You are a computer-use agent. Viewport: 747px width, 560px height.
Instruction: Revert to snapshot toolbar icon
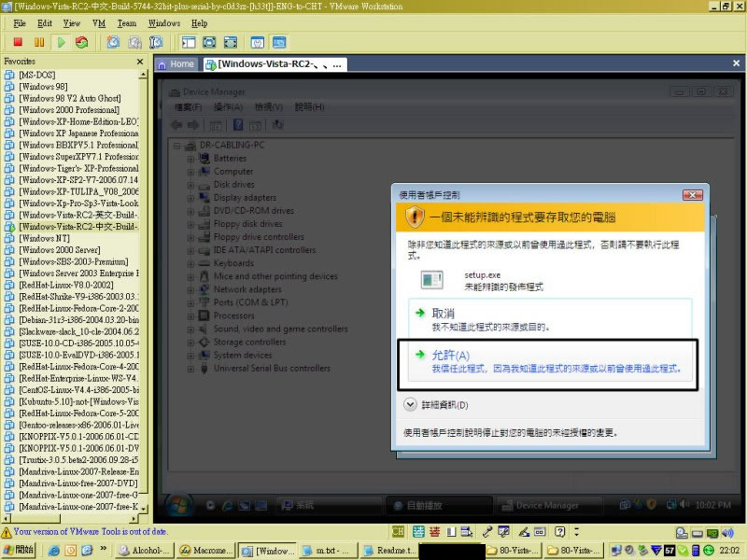pyautogui.click(x=134, y=42)
